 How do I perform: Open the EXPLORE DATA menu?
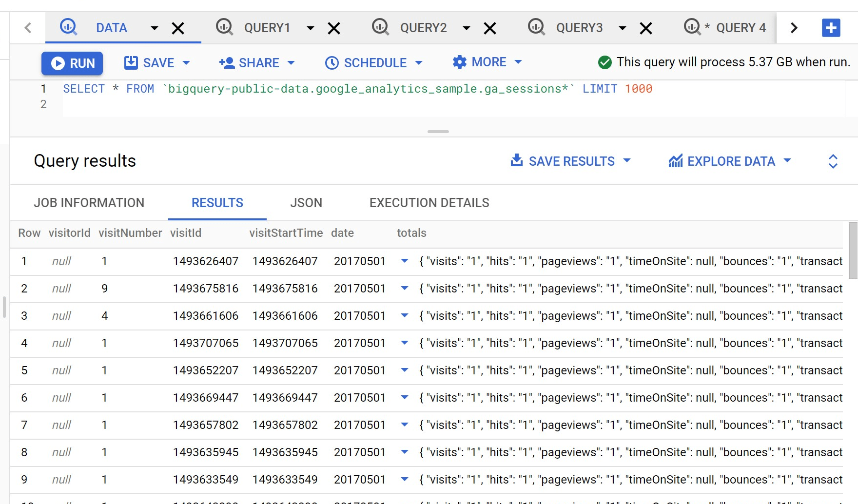click(x=729, y=161)
